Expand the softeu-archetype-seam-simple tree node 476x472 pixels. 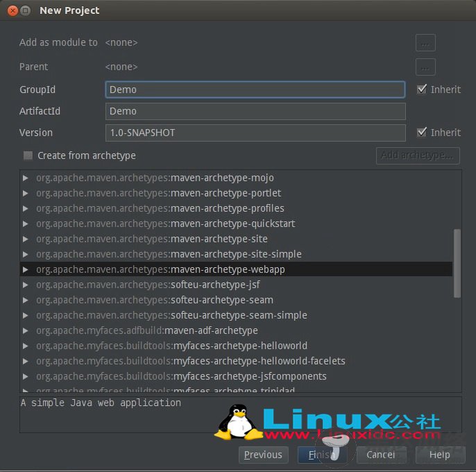[26, 315]
